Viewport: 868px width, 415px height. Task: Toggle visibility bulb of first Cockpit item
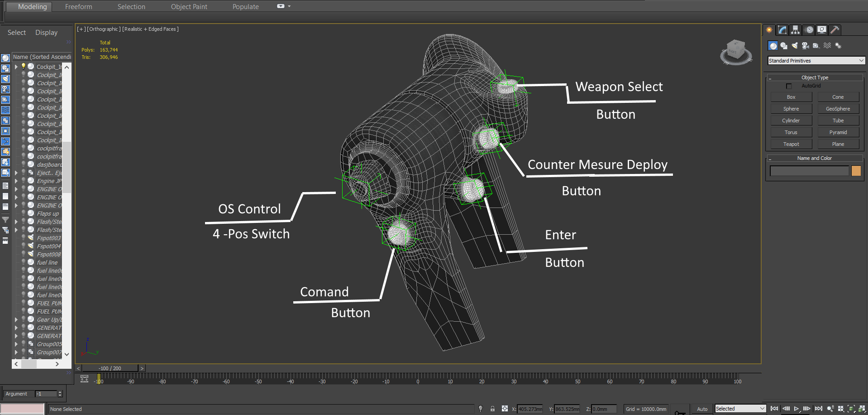point(24,66)
